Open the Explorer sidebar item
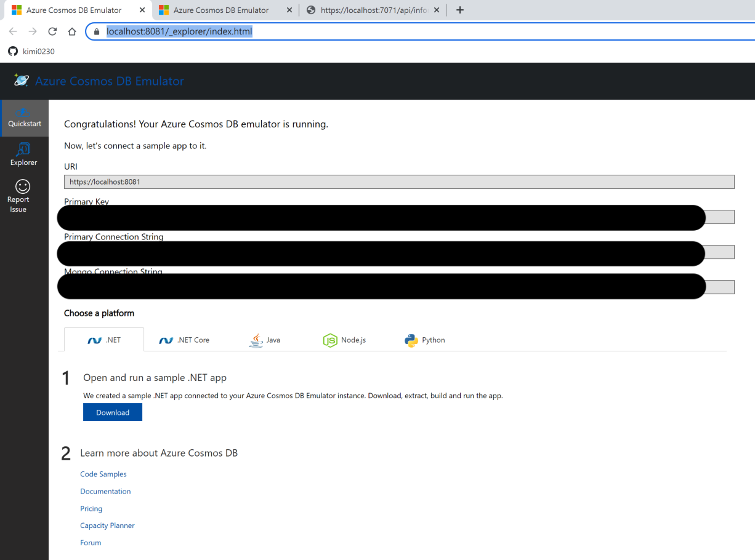The width and height of the screenshot is (755, 560). (x=23, y=154)
